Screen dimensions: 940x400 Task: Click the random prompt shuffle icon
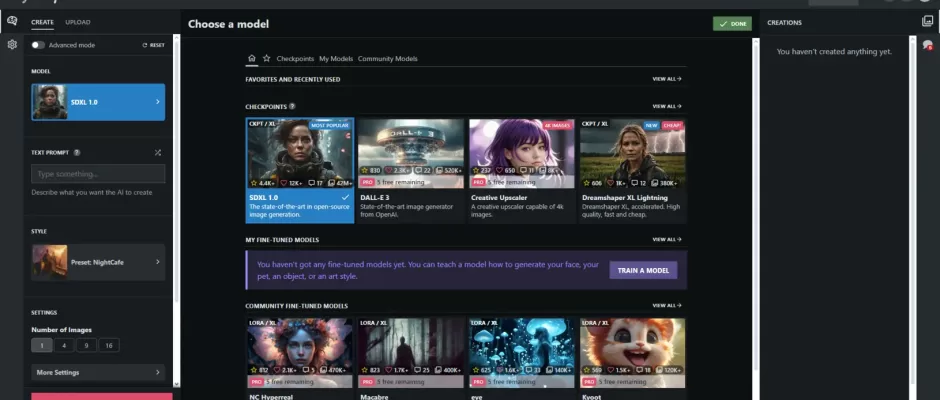pyautogui.click(x=158, y=152)
